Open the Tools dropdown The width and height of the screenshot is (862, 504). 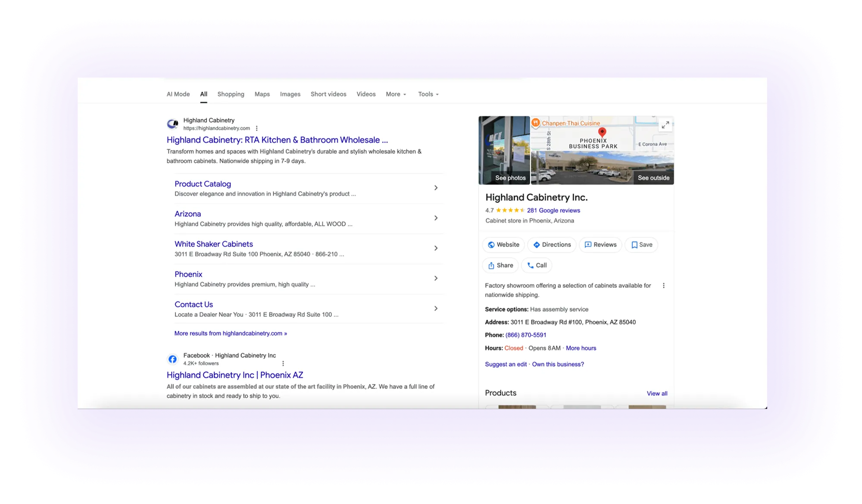click(x=428, y=94)
